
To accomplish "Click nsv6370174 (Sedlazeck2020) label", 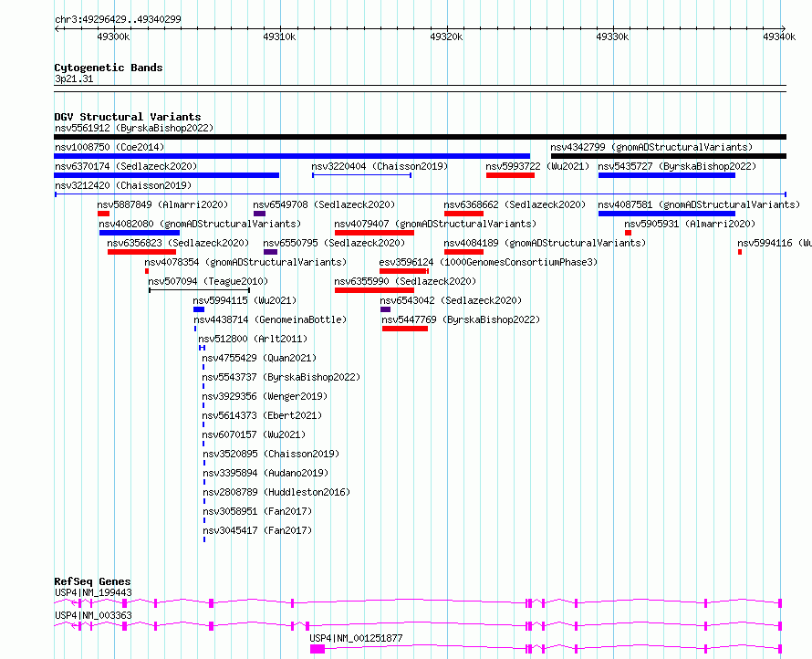I will pyautogui.click(x=126, y=166).
